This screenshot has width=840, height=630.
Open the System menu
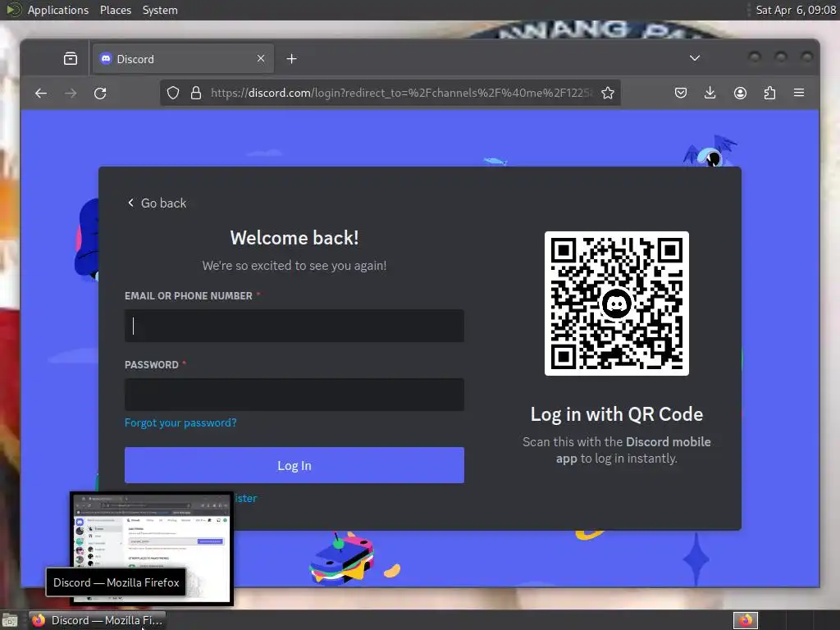coord(160,10)
